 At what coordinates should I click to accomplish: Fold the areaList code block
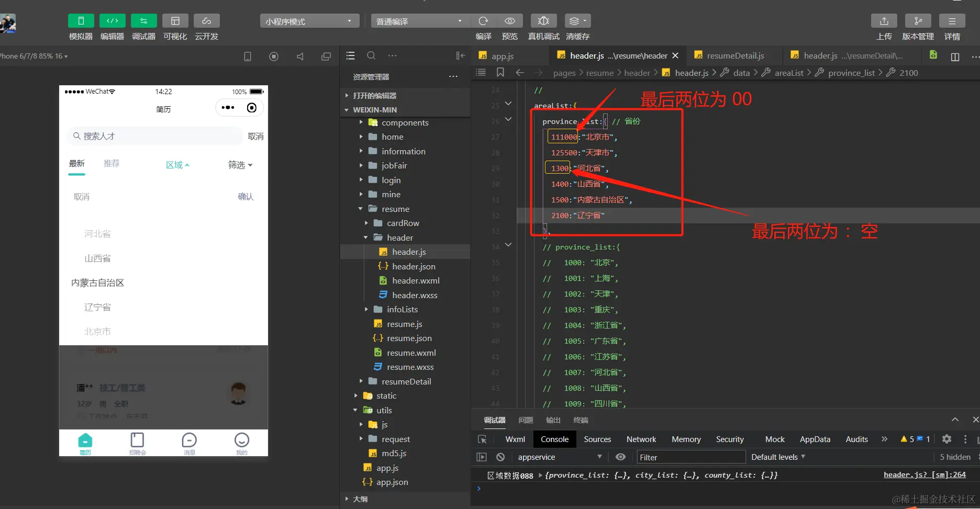click(508, 104)
